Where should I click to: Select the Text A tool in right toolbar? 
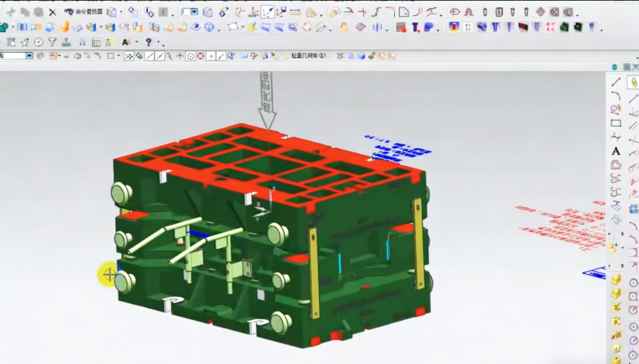[616, 151]
